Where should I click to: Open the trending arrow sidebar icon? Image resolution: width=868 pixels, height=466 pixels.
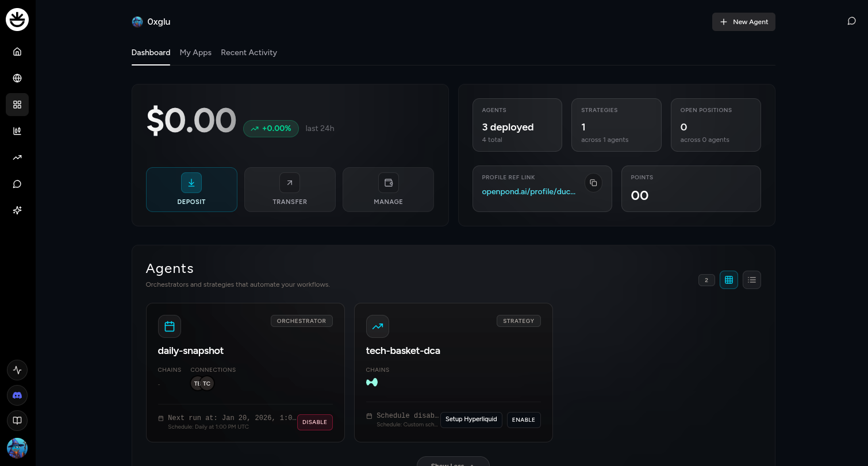[17, 157]
